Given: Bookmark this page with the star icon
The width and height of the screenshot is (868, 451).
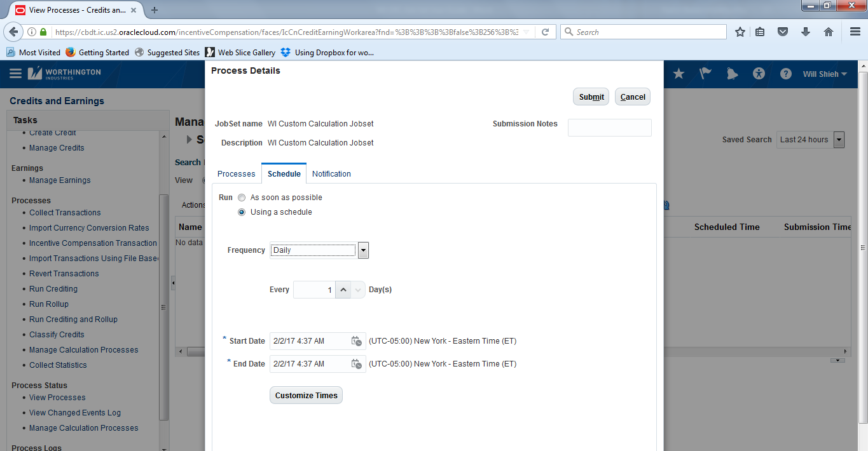Looking at the screenshot, I should (x=740, y=32).
